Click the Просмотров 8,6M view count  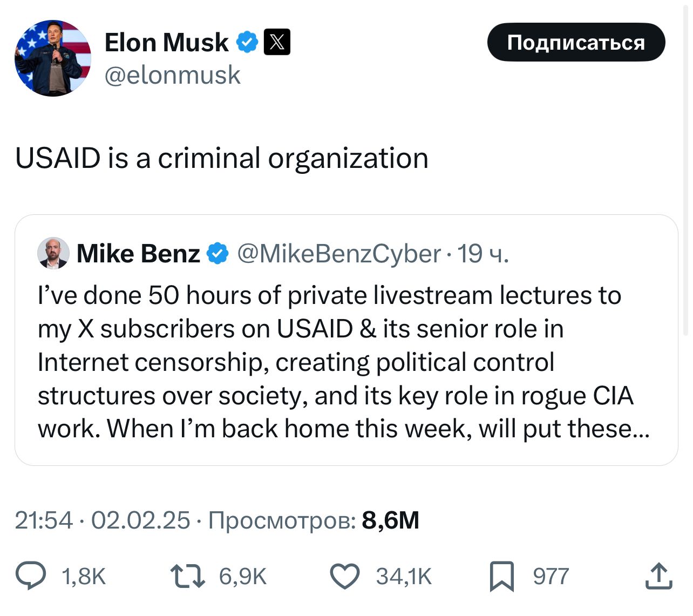click(314, 520)
